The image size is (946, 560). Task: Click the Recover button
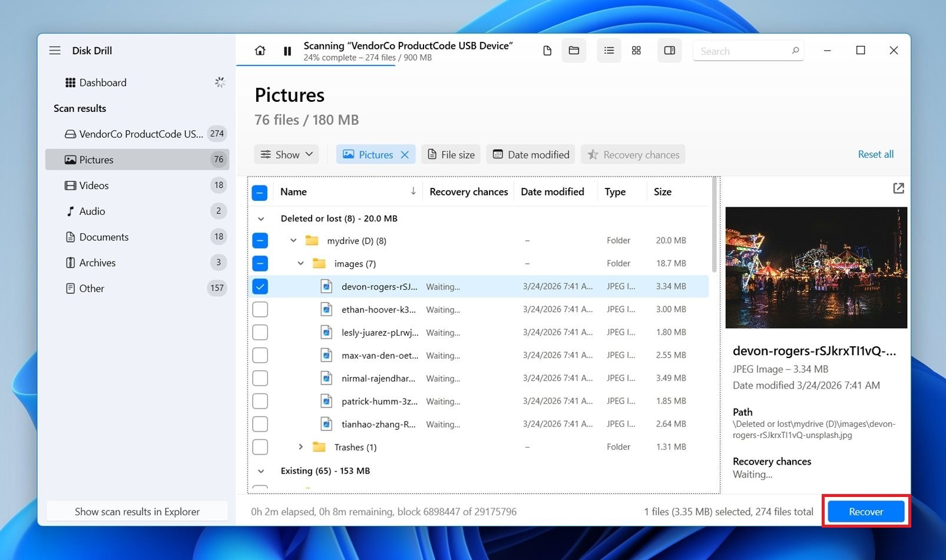click(865, 511)
